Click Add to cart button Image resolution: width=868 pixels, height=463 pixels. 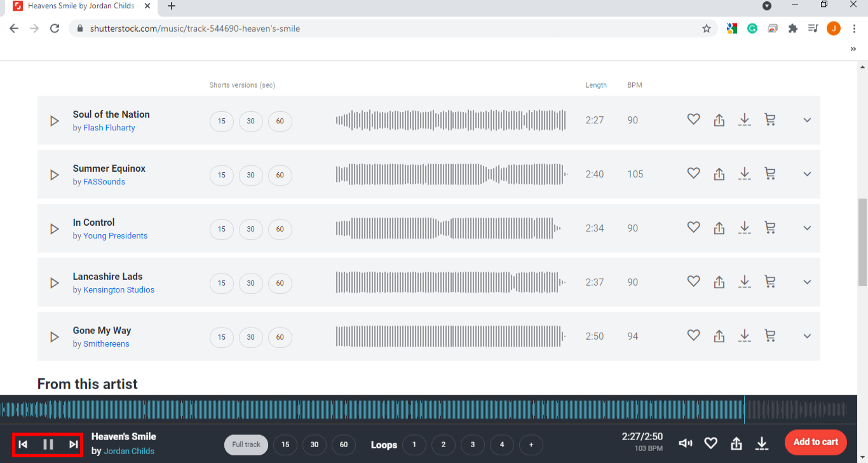pos(816,442)
